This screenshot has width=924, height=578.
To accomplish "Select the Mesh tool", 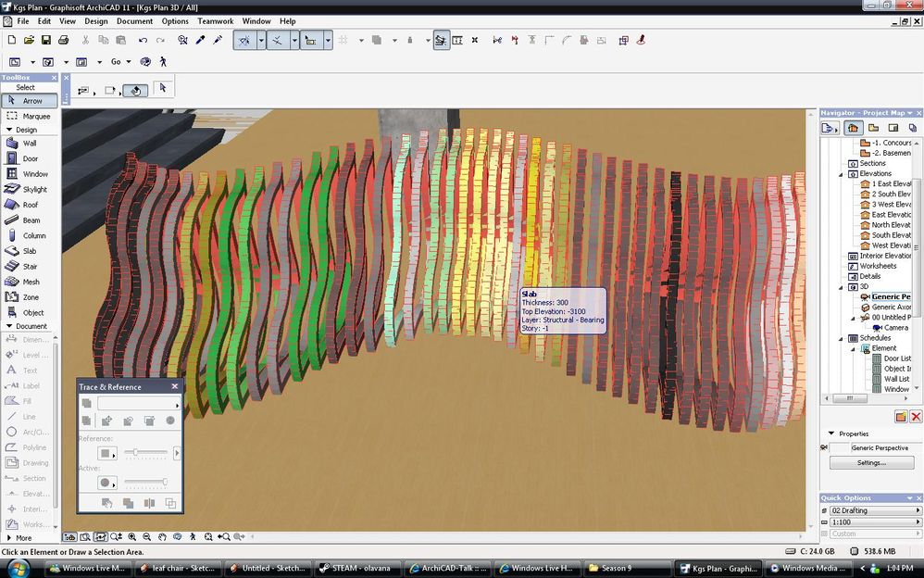I will 30,282.
